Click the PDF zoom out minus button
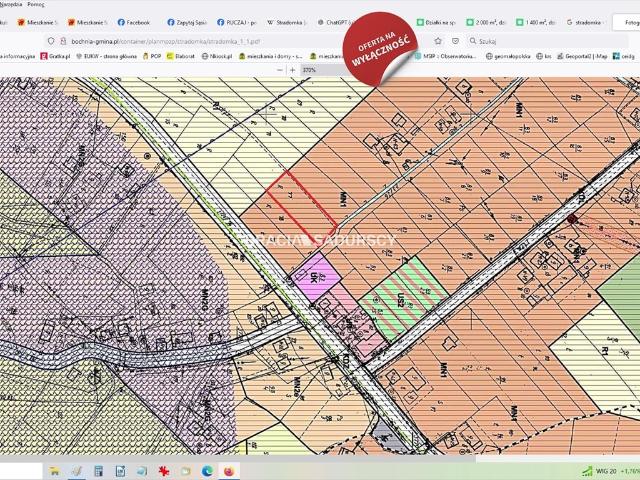 279,71
